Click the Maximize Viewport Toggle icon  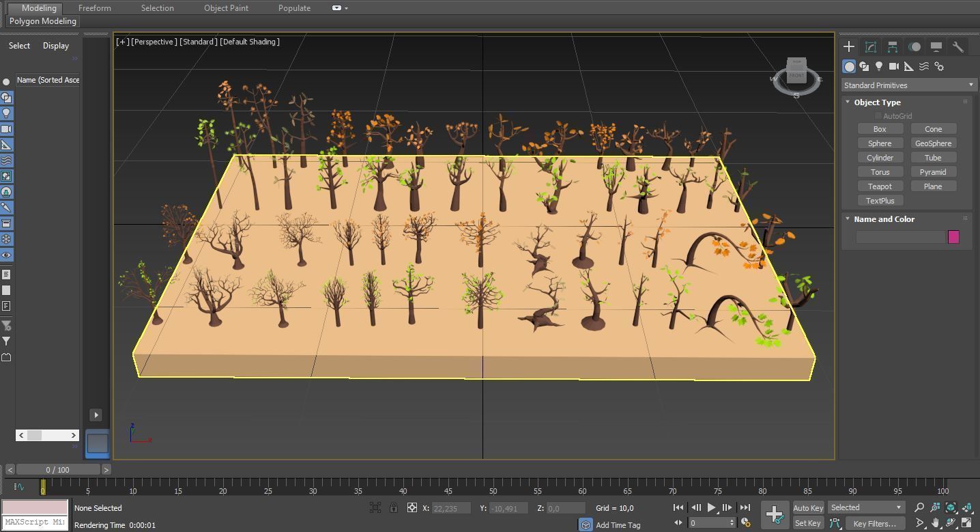[x=967, y=523]
